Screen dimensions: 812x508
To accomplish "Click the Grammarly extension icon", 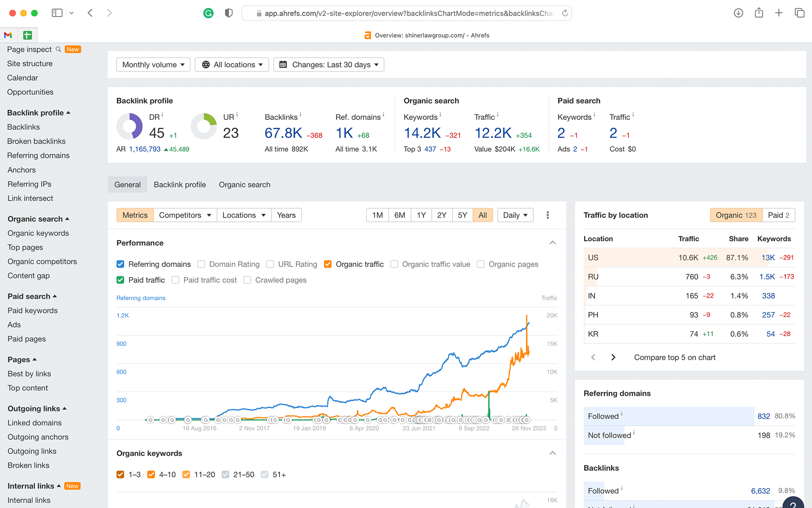I will point(208,13).
